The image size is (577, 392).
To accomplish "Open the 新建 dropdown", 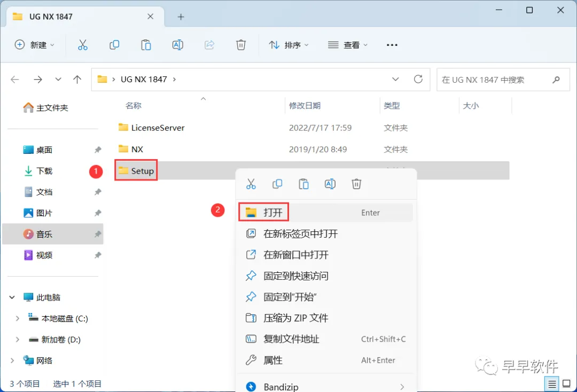I will coord(35,45).
